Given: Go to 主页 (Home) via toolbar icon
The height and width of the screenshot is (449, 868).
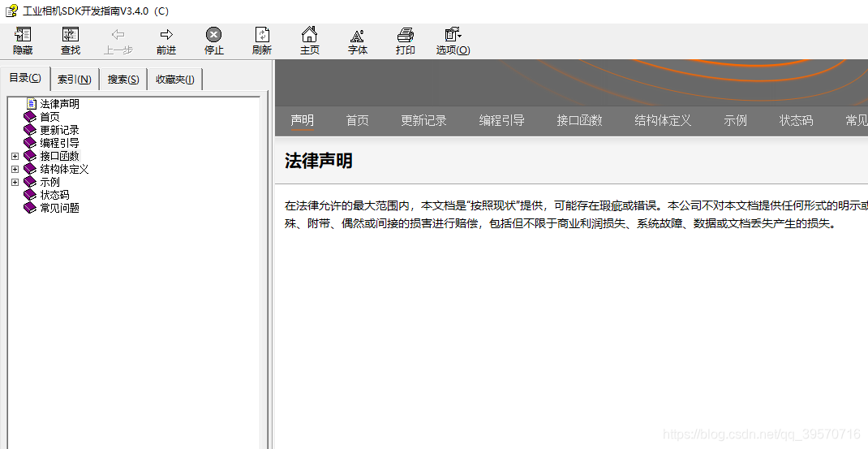Looking at the screenshot, I should click(x=309, y=34).
